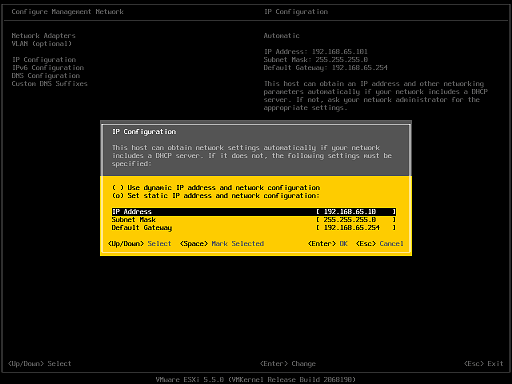Click the Default Gateway input field

[x=356, y=228]
